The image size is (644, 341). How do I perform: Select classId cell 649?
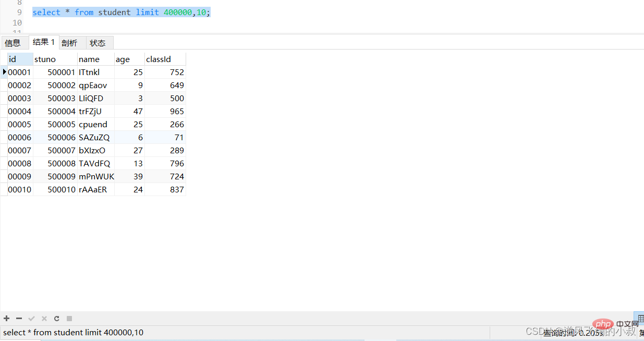[x=165, y=85]
